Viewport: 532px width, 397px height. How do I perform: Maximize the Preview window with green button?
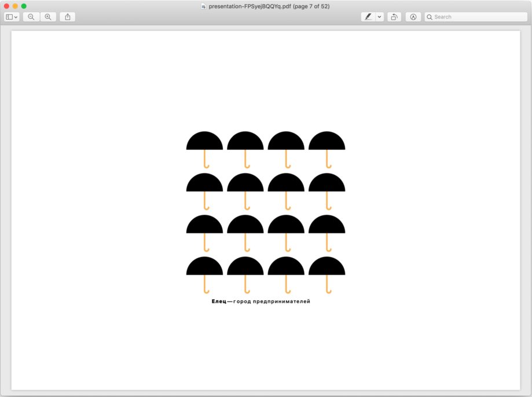(24, 6)
